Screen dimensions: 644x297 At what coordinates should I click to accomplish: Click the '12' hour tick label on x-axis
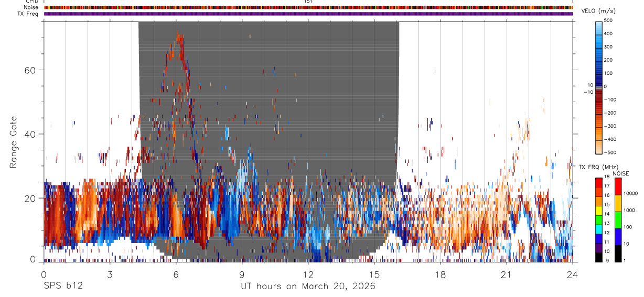(x=308, y=274)
